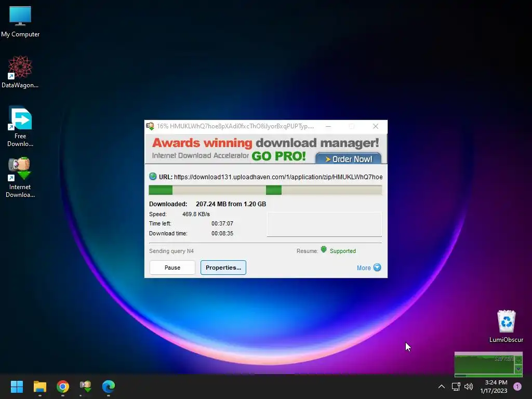This screenshot has height=399, width=532.
Task: Click the download window title icon
Action: [150, 126]
